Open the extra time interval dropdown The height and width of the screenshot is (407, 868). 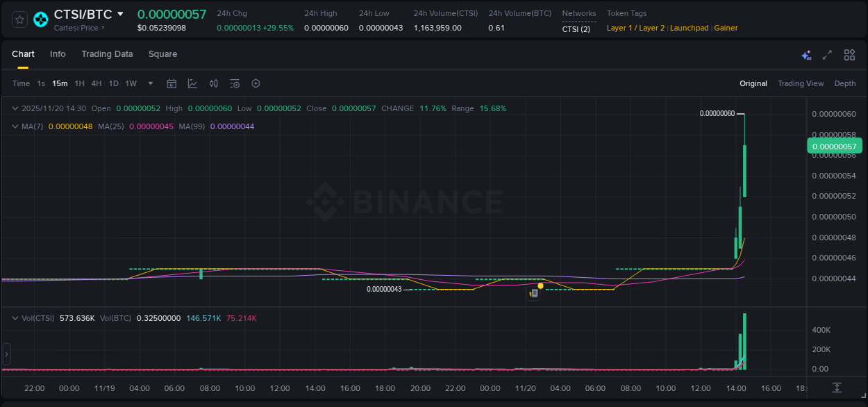click(x=149, y=83)
